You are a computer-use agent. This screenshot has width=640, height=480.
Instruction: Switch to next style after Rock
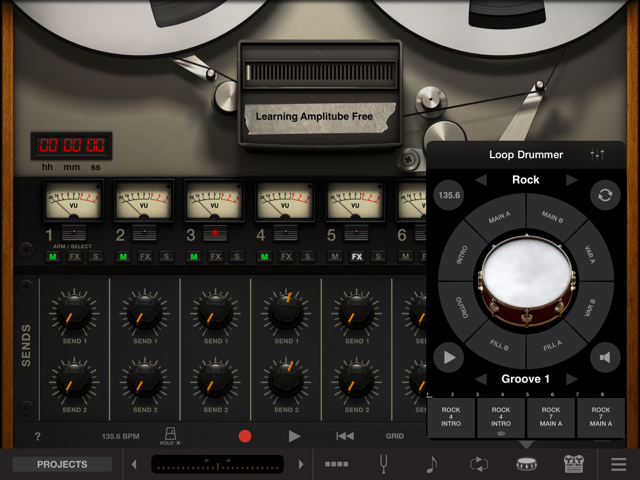[x=572, y=180]
